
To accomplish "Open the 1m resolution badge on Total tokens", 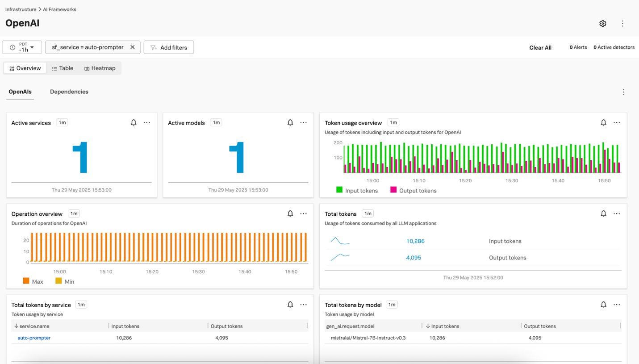I will pyautogui.click(x=368, y=214).
